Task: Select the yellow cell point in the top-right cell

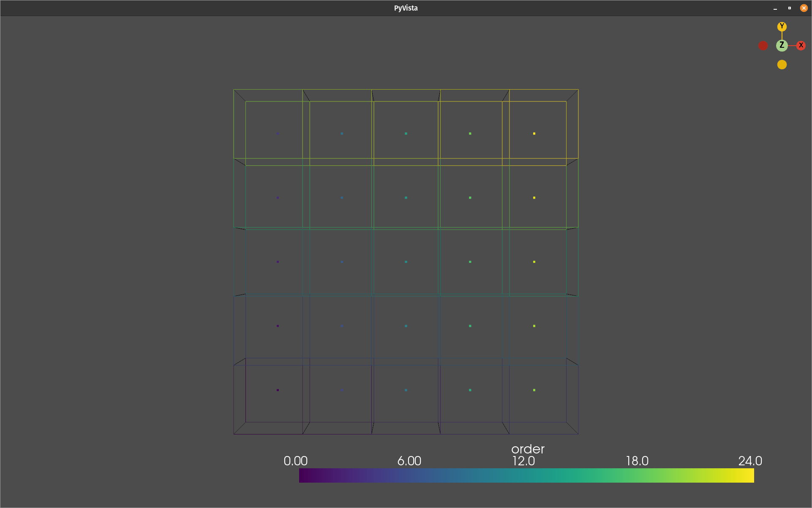Action: click(534, 133)
